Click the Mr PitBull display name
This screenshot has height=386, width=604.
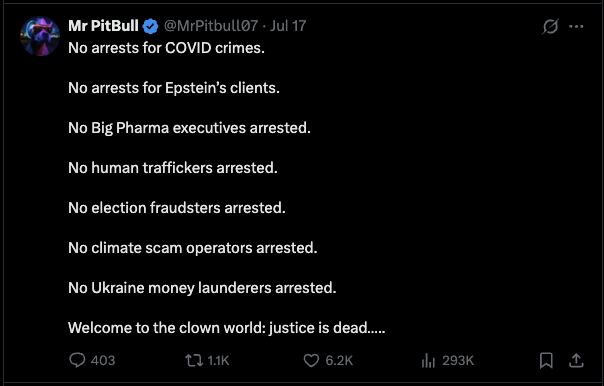(x=103, y=26)
